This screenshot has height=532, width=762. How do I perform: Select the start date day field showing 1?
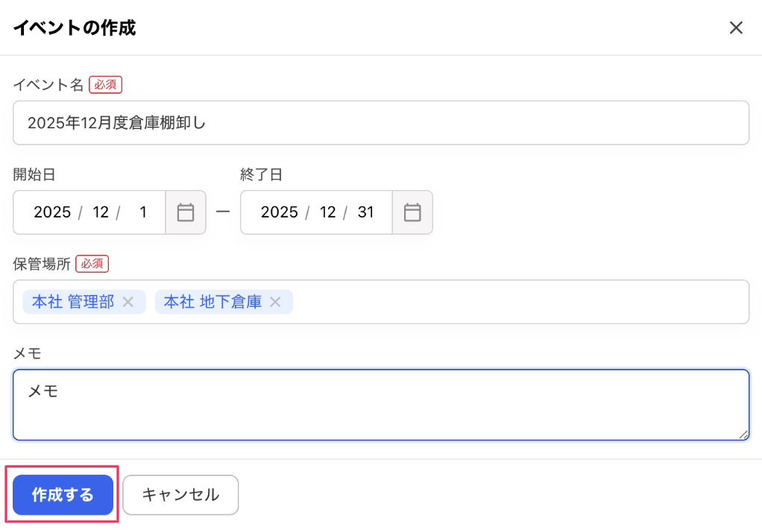tap(142, 212)
